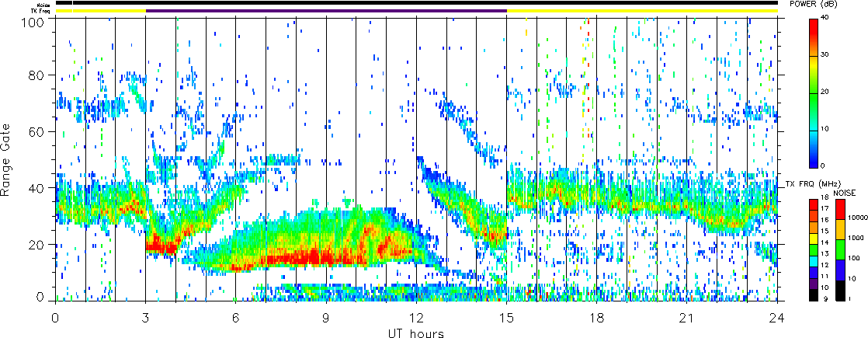Click the "UT hours" x-axis title
The width and height of the screenshot is (868, 338).
[415, 333]
